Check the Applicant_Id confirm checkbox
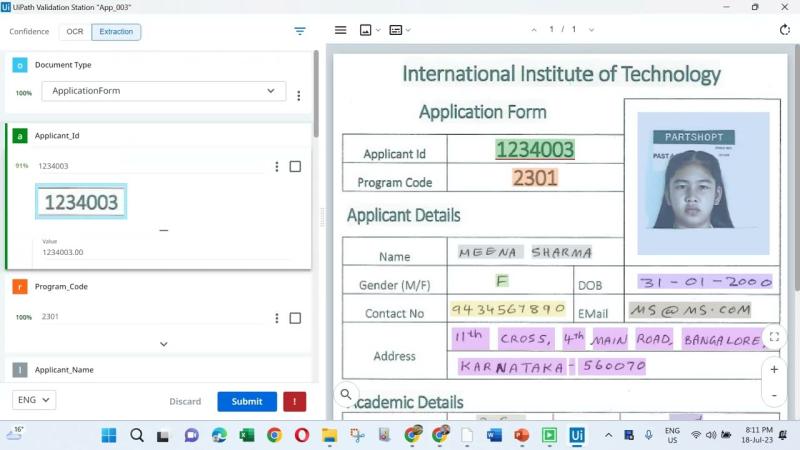This screenshot has width=800, height=450. coord(295,166)
